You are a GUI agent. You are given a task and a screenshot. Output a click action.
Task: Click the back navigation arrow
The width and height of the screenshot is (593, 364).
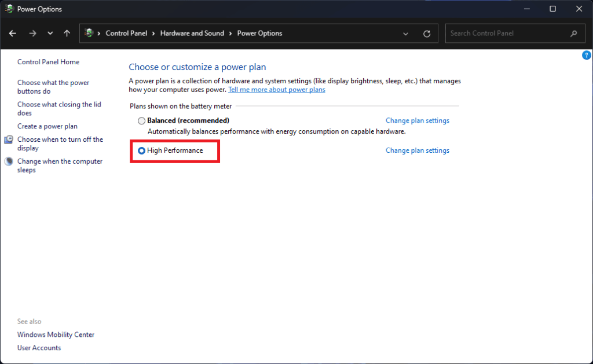(x=13, y=33)
